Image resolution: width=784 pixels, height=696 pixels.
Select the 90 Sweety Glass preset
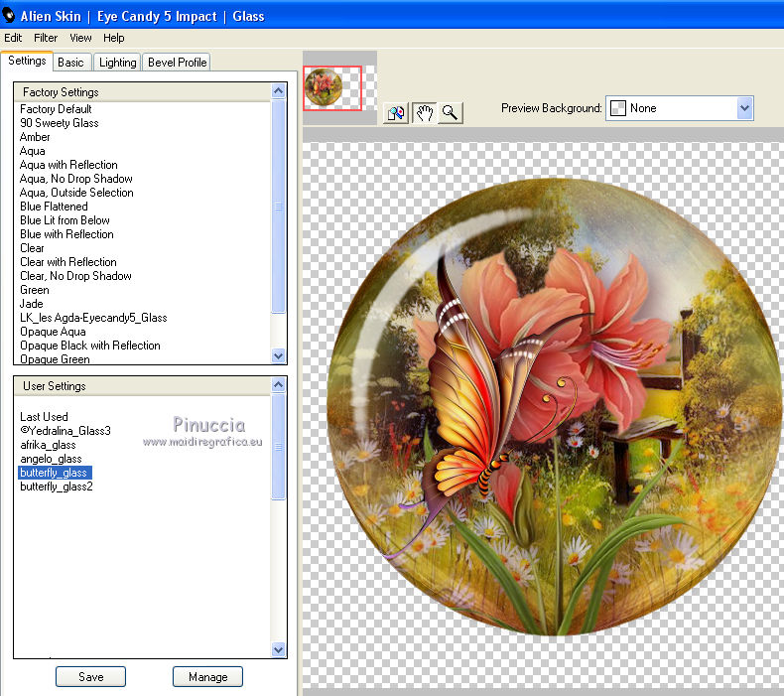59,123
